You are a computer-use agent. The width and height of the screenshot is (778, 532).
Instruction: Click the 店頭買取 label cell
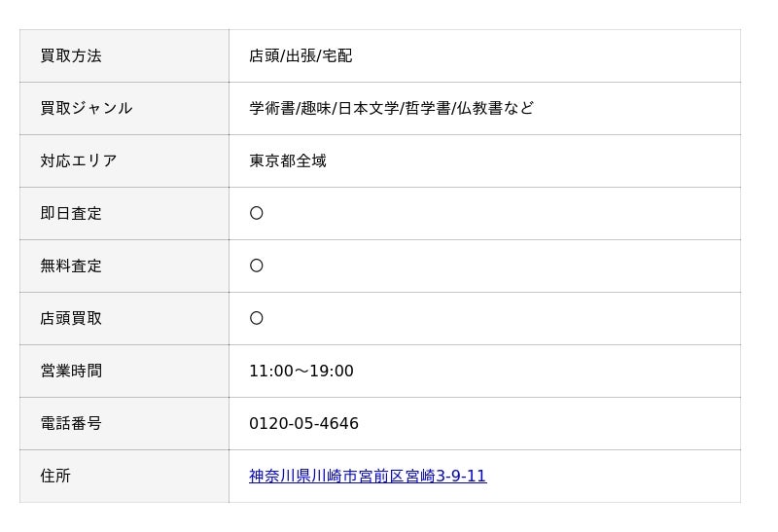pyautogui.click(x=124, y=319)
